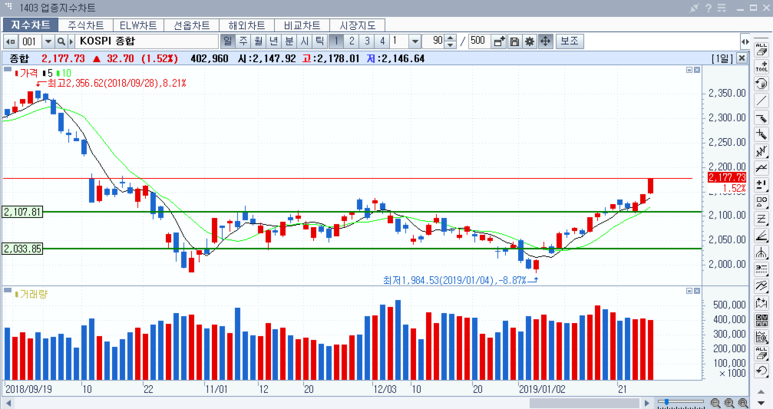
Task: Close the [1일] info bar
Action: click(x=742, y=58)
